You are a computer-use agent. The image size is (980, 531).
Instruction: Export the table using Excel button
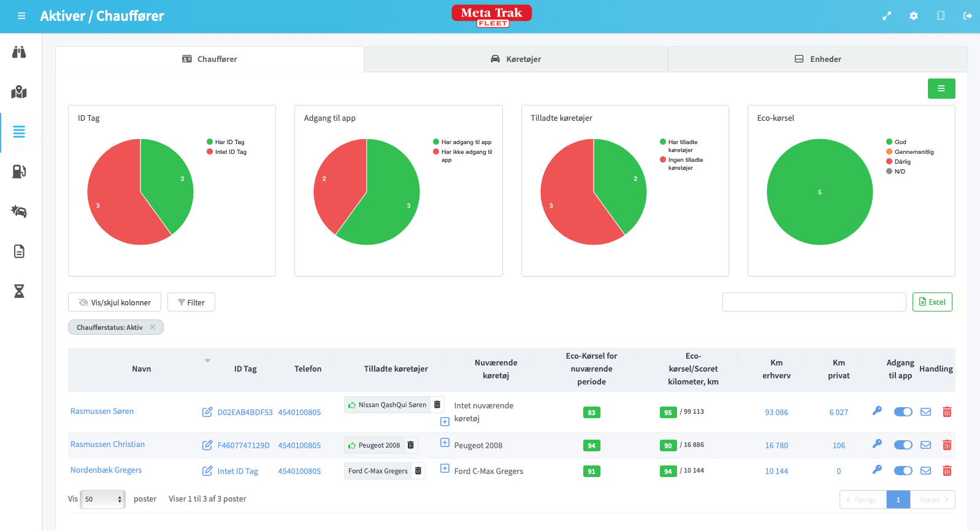point(932,302)
